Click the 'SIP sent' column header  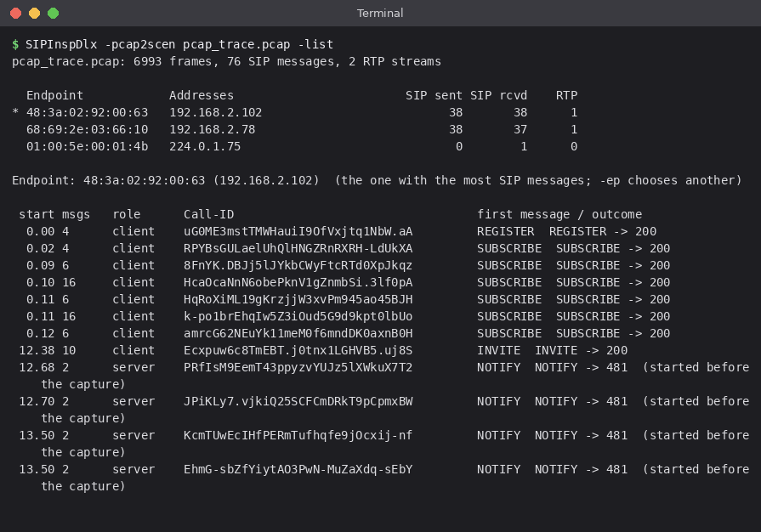click(x=434, y=95)
